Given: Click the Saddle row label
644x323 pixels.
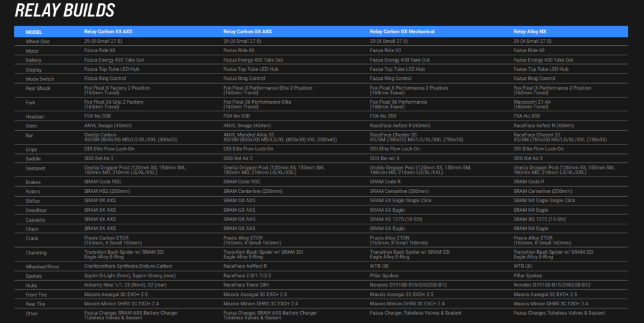Looking at the screenshot, I should [33, 159].
